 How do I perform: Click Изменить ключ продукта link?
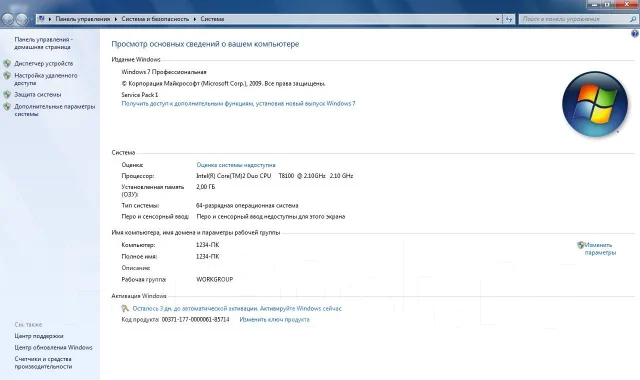pos(274,320)
